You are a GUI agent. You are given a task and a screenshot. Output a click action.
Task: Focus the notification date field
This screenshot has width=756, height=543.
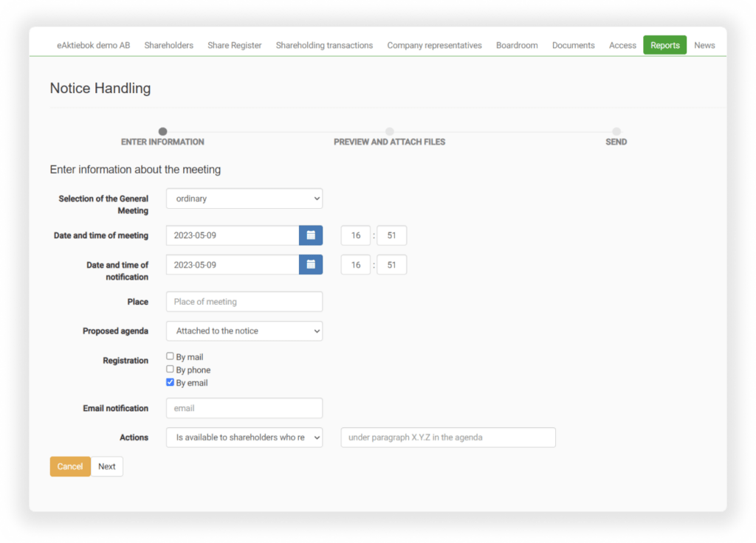(x=233, y=265)
